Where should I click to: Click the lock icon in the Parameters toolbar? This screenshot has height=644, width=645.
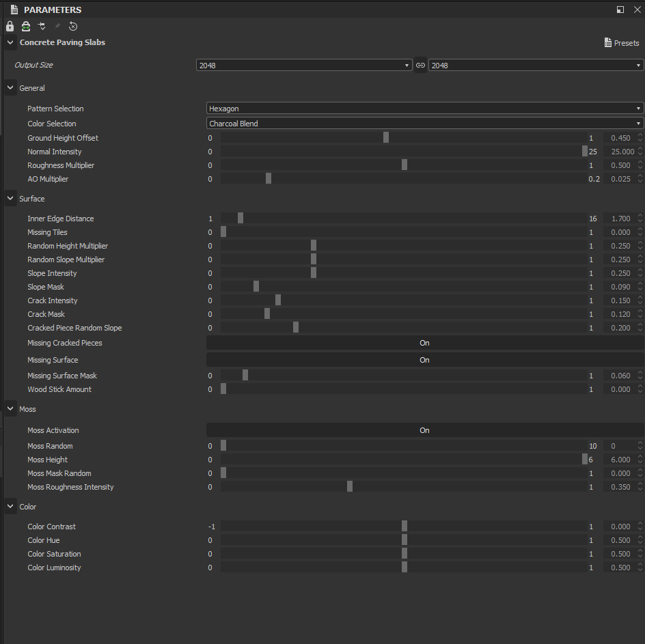pyautogui.click(x=10, y=27)
